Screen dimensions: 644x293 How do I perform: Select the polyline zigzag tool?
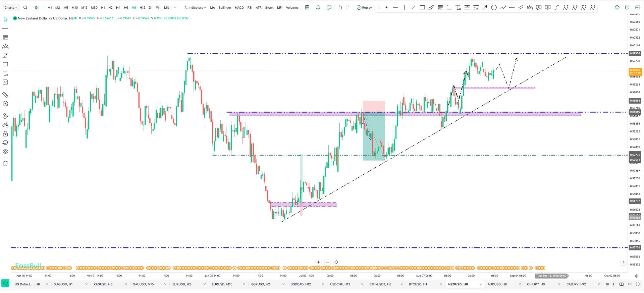click(x=503, y=7)
